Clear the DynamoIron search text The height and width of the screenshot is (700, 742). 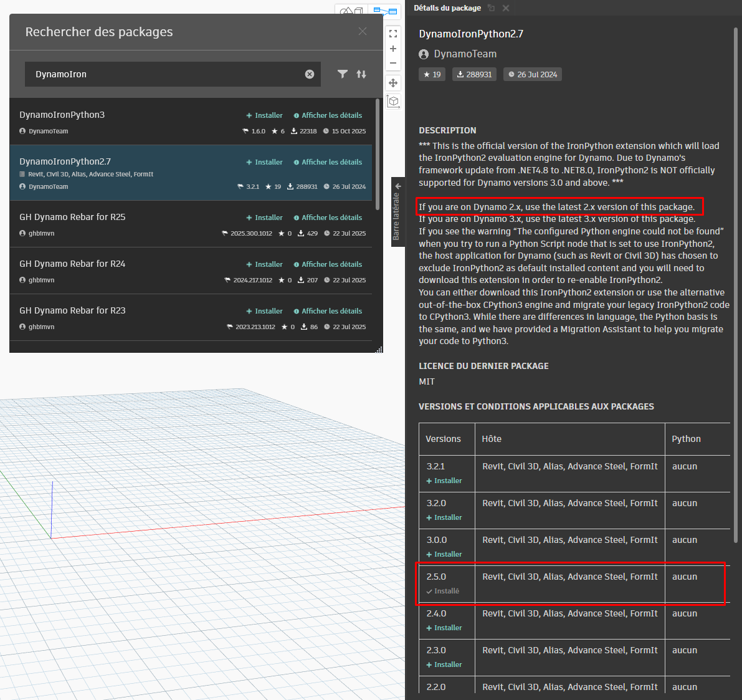(x=310, y=74)
